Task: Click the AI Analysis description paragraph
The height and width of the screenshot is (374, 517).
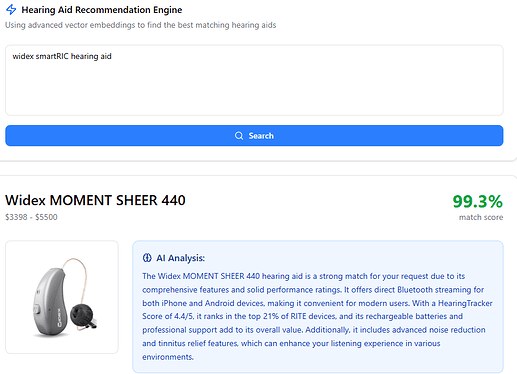Action: [x=317, y=316]
